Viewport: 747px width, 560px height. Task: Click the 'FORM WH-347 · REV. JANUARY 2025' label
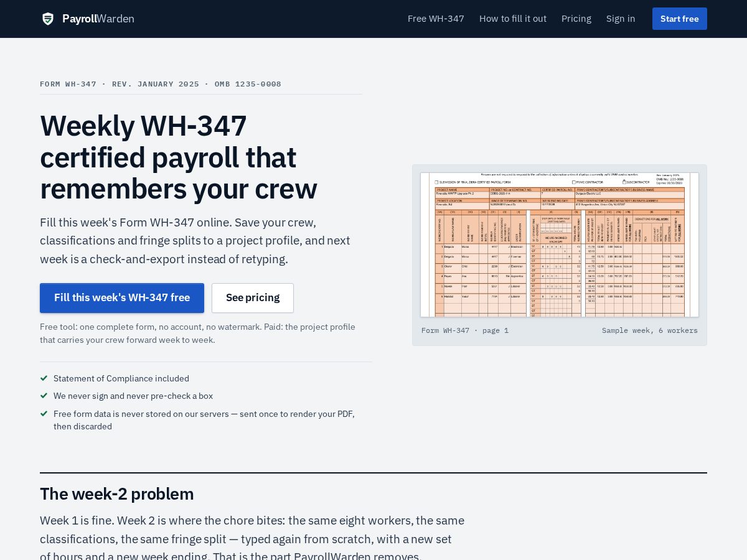coord(161,84)
